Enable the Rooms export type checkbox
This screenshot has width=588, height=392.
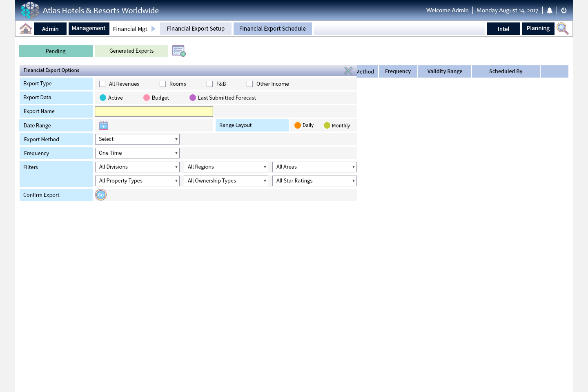coord(163,84)
